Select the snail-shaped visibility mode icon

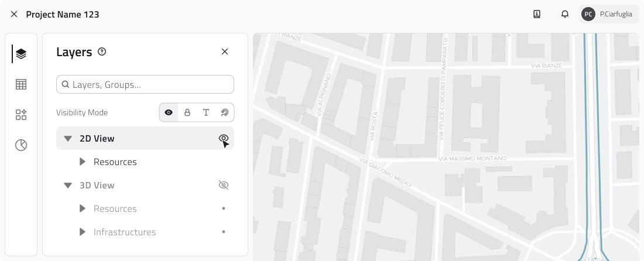[x=224, y=112]
